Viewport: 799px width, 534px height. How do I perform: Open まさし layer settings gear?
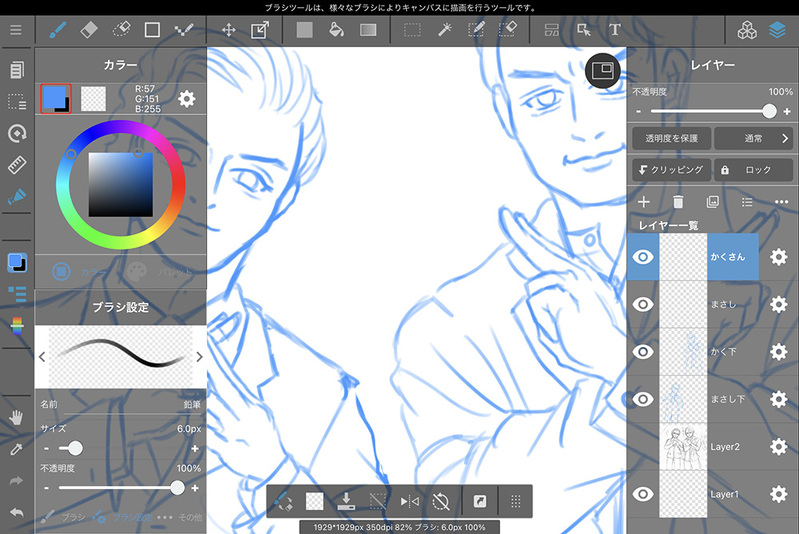pos(779,304)
